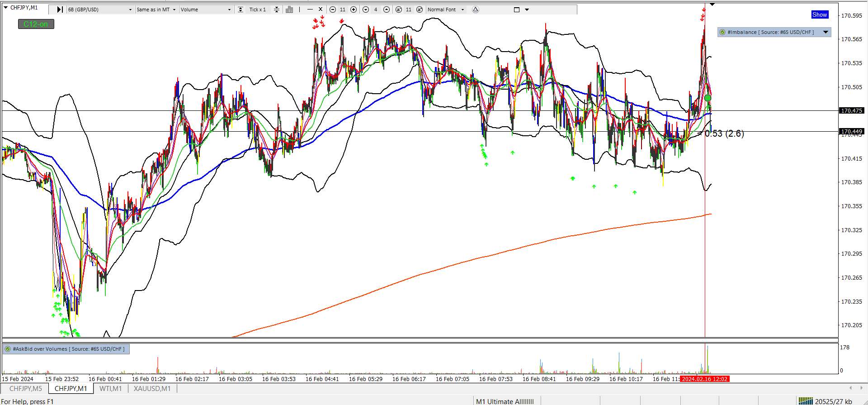Click the compress tick scale icon
Image resolution: width=868 pixels, height=405 pixels.
tap(277, 10)
